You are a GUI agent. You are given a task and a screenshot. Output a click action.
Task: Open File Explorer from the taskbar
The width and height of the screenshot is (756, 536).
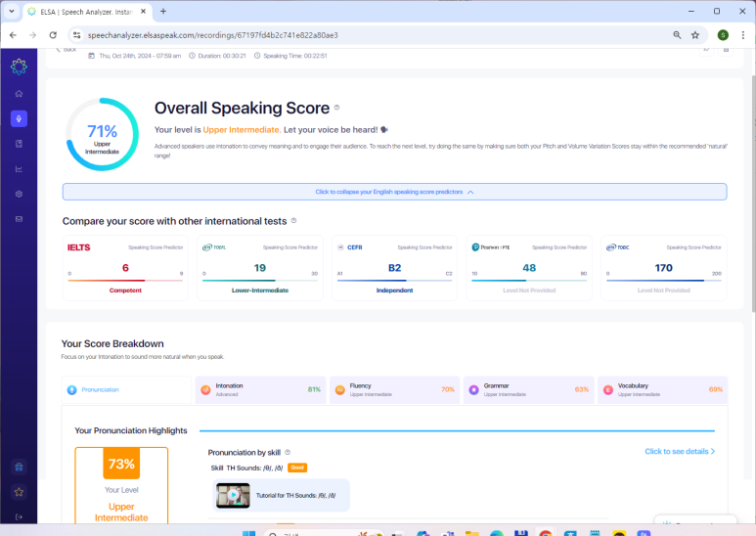[472, 532]
